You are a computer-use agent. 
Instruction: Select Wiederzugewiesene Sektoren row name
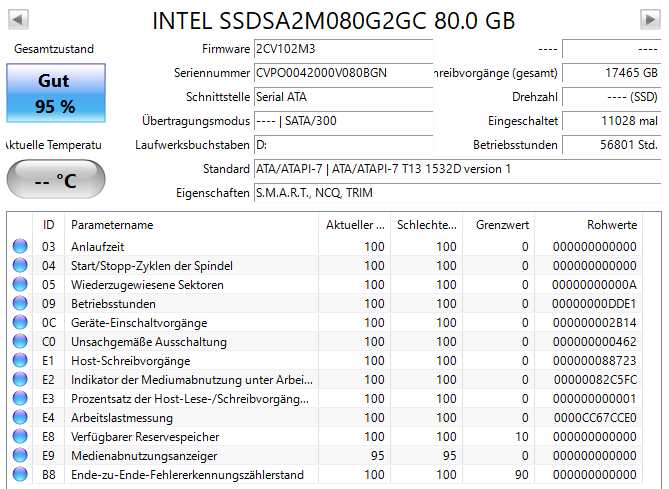click(147, 285)
